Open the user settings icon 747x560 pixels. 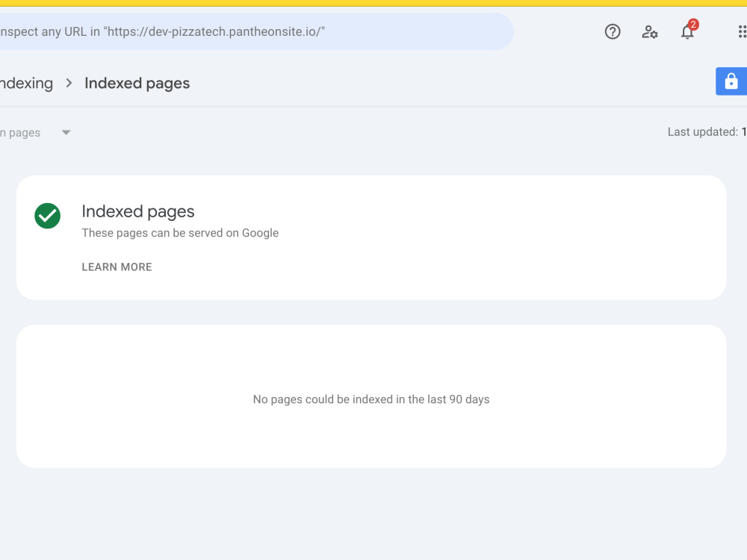point(649,32)
